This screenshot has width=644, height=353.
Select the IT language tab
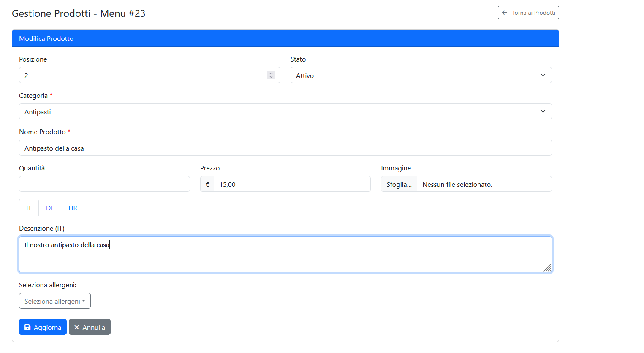click(29, 208)
